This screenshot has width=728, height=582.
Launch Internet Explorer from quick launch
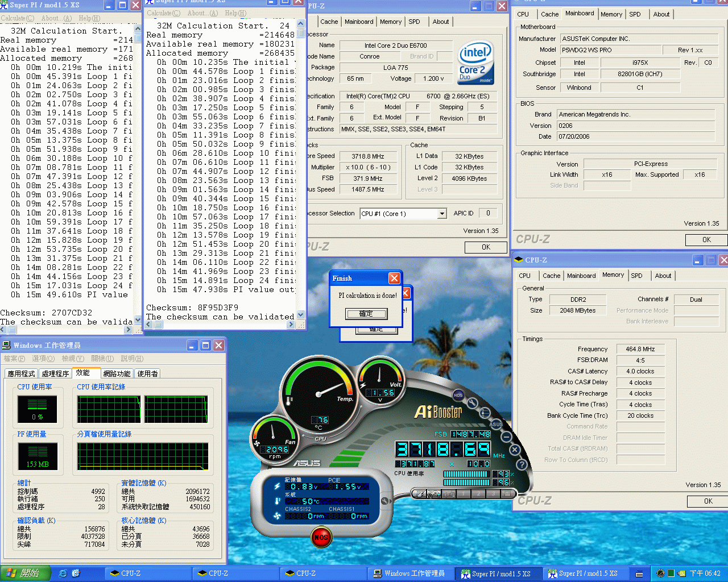(x=63, y=573)
